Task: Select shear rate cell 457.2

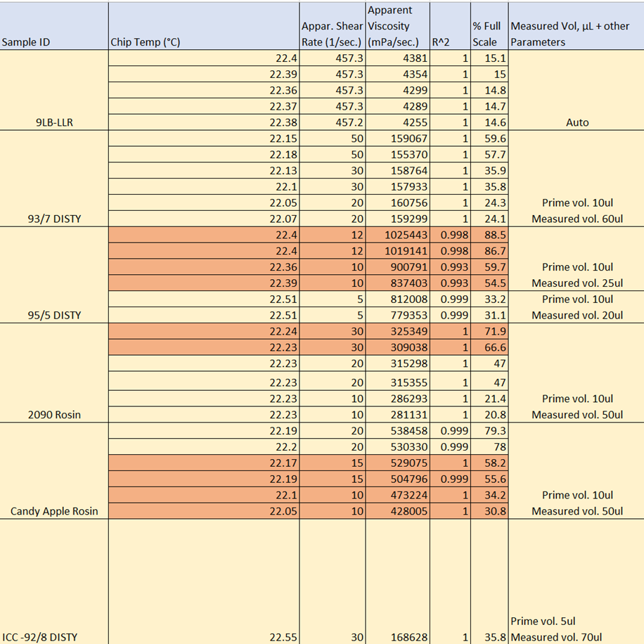Action: [333, 122]
